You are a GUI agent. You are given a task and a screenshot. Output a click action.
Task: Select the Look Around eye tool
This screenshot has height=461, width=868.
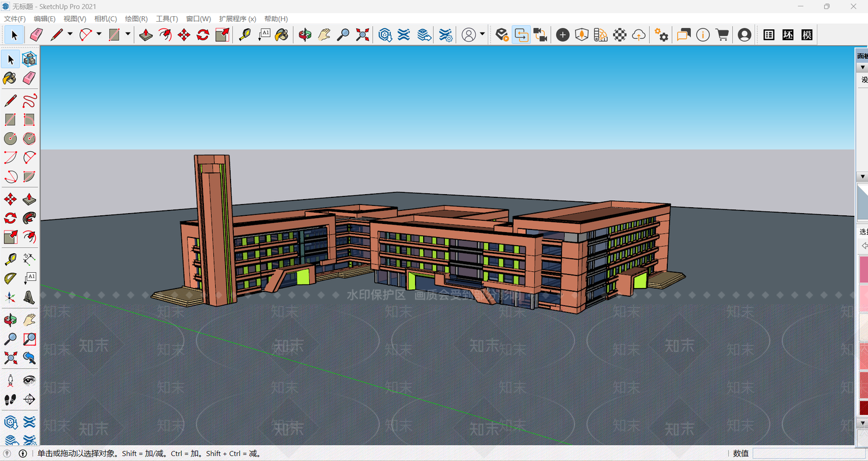(x=29, y=380)
